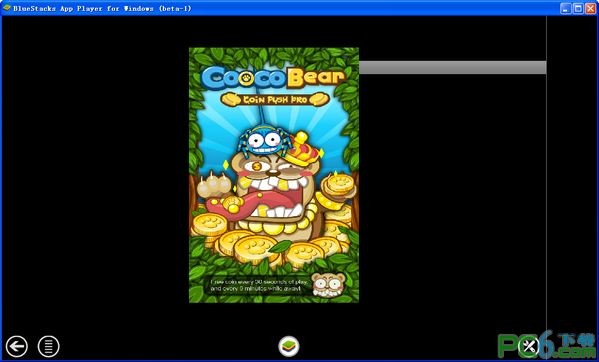Tap the golden crown on the bear
This screenshot has height=362, width=599.
click(x=304, y=150)
